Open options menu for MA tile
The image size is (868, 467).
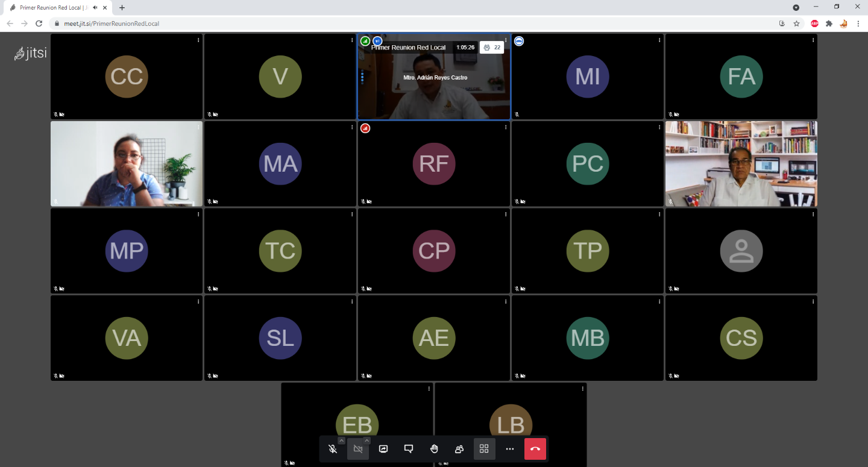(x=352, y=127)
